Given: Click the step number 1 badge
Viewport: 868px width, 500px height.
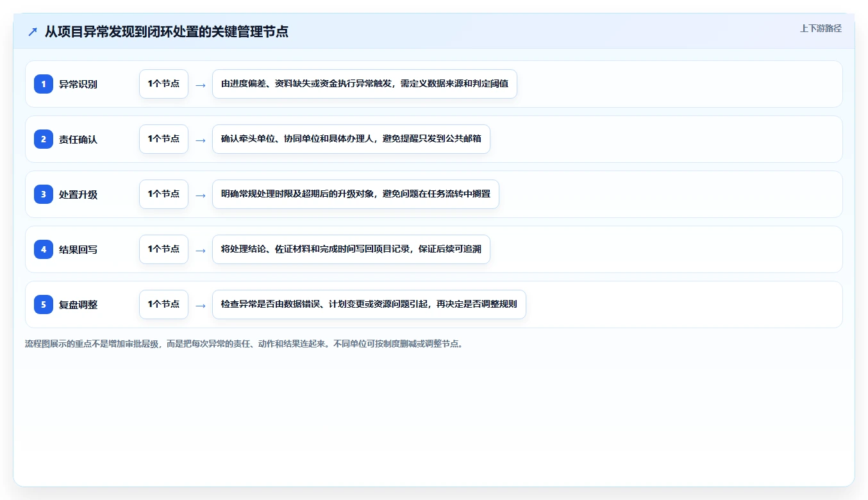Looking at the screenshot, I should tap(44, 84).
